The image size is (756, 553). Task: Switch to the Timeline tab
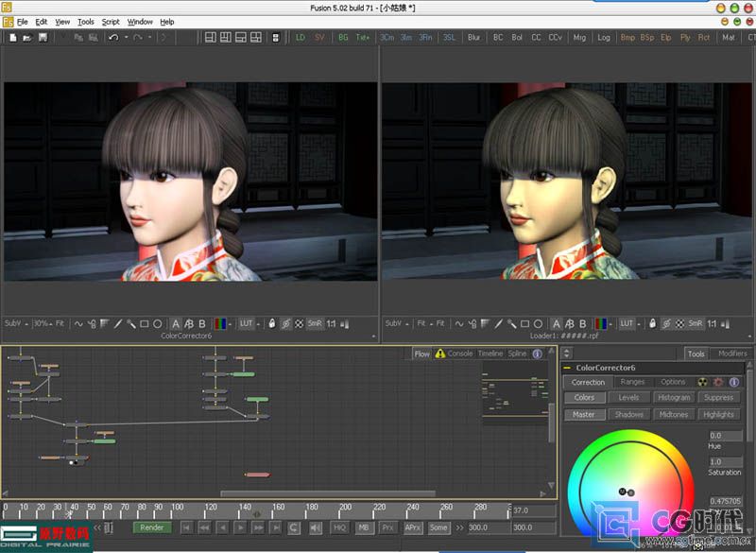tap(490, 354)
